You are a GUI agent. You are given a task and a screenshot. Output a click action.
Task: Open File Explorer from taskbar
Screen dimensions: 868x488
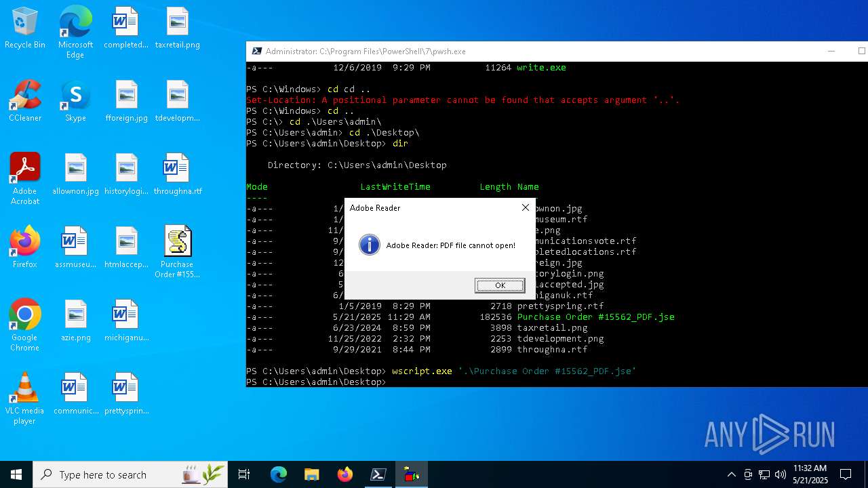312,474
